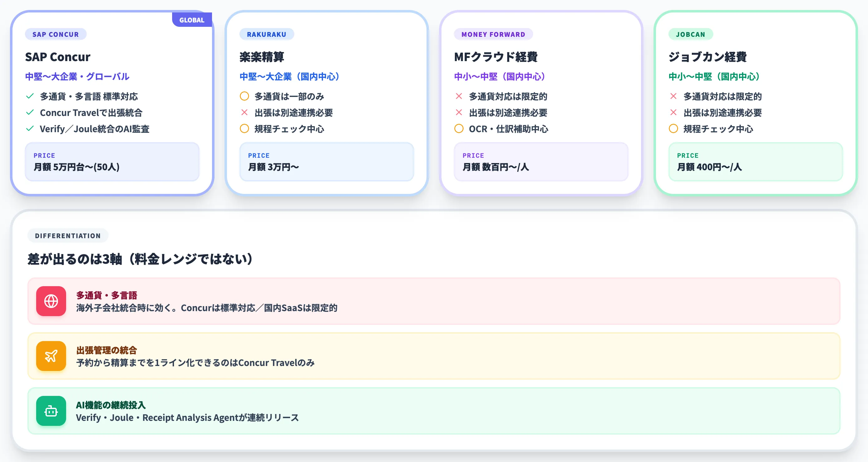Click the text Verify／Joule統合のAI監査
This screenshot has height=462, width=868.
(x=94, y=129)
